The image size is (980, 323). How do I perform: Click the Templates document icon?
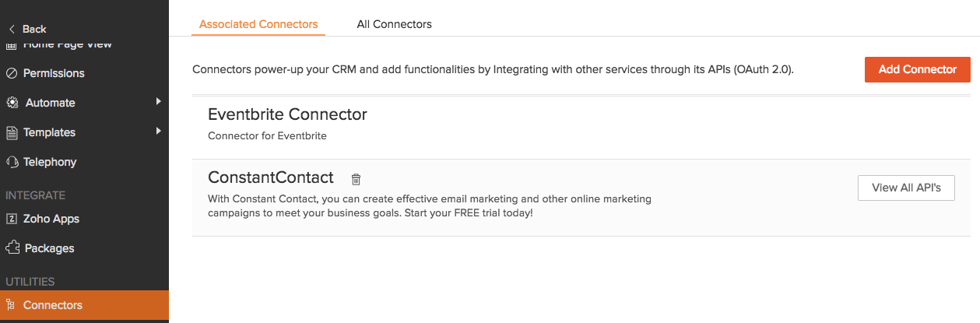coord(12,132)
